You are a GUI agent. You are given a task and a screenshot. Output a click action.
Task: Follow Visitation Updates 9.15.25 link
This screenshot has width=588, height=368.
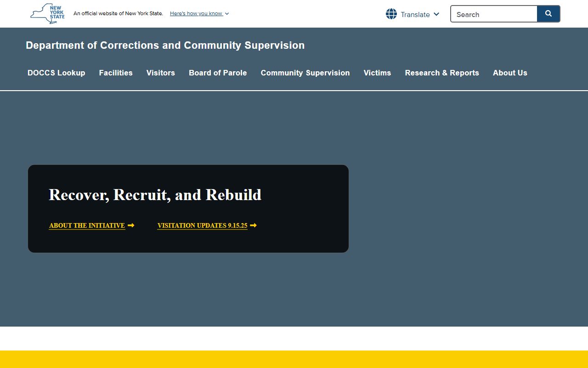[x=202, y=225]
